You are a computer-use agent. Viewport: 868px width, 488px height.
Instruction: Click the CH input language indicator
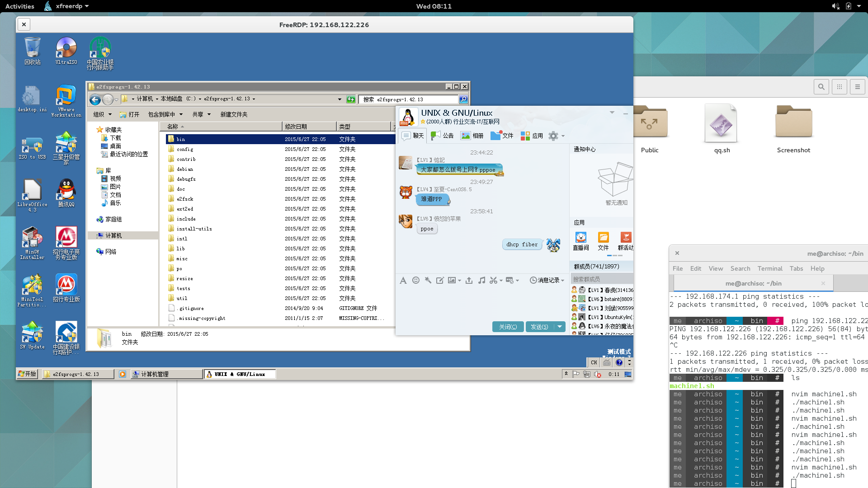pos(594,362)
